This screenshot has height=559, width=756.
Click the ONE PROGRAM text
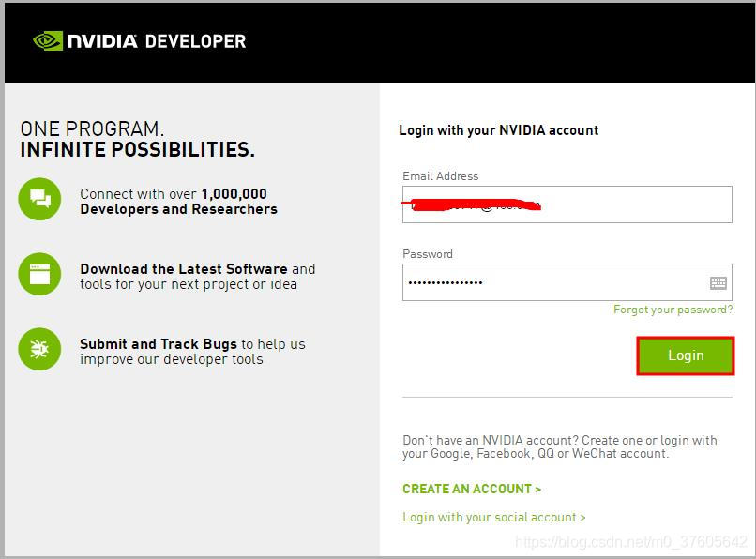[x=92, y=128]
